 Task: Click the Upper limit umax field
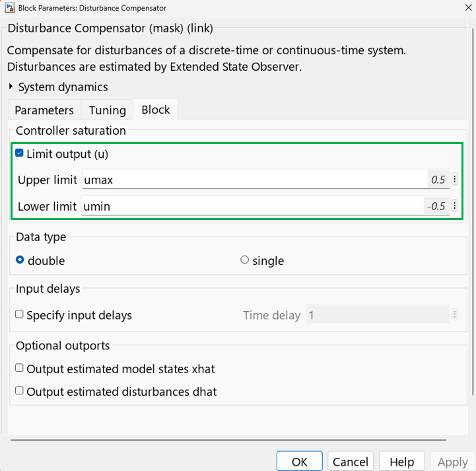254,180
